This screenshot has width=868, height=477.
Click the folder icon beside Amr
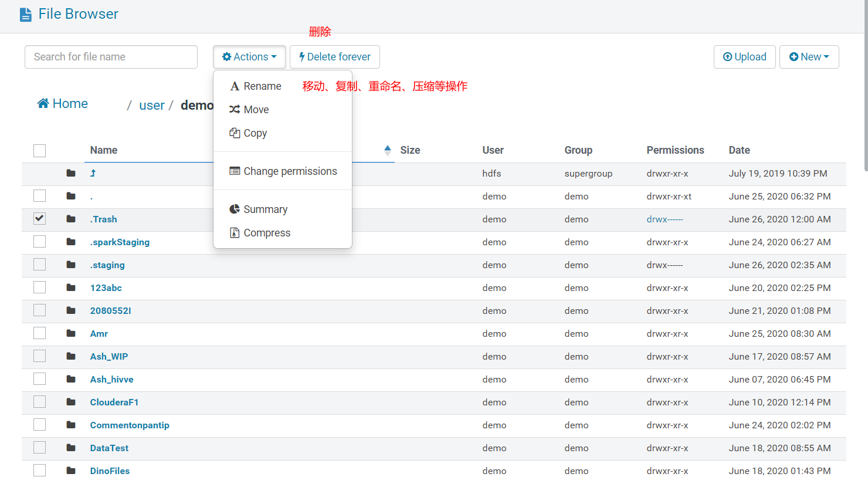point(71,333)
